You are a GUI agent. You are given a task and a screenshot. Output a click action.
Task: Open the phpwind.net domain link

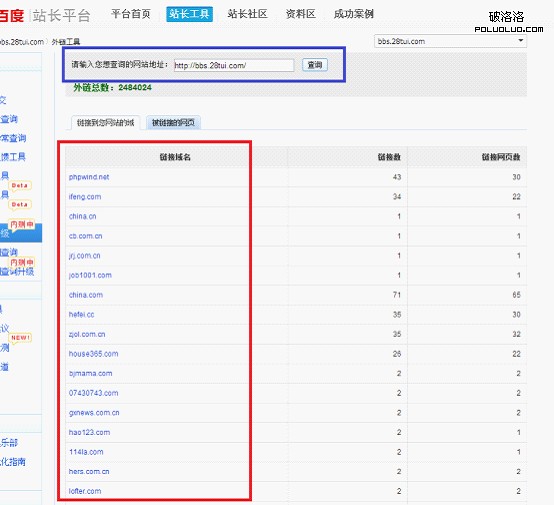[x=89, y=177]
